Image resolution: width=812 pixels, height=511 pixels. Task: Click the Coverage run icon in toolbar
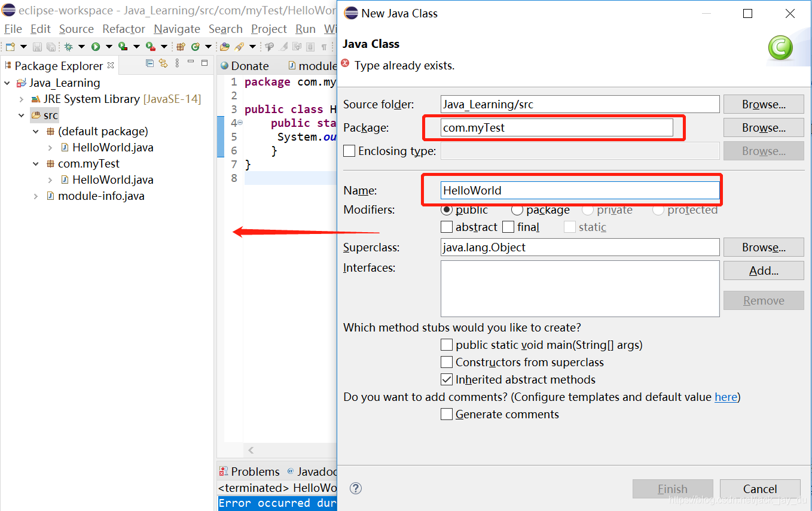123,47
